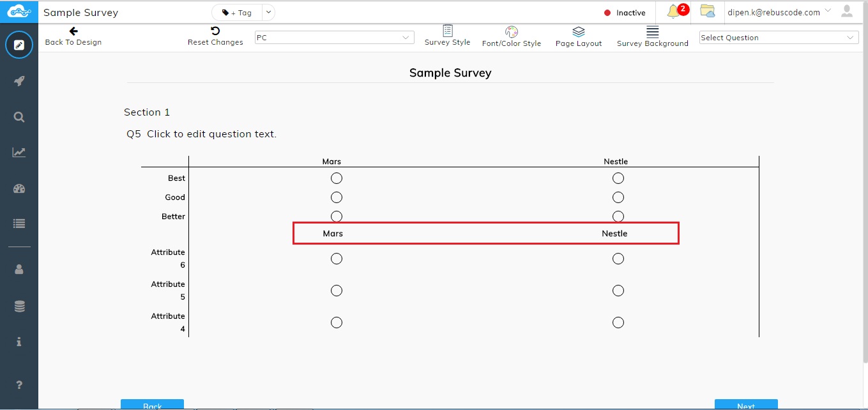Image resolution: width=868 pixels, height=410 pixels.
Task: Select Mars for the Good row
Action: [337, 197]
